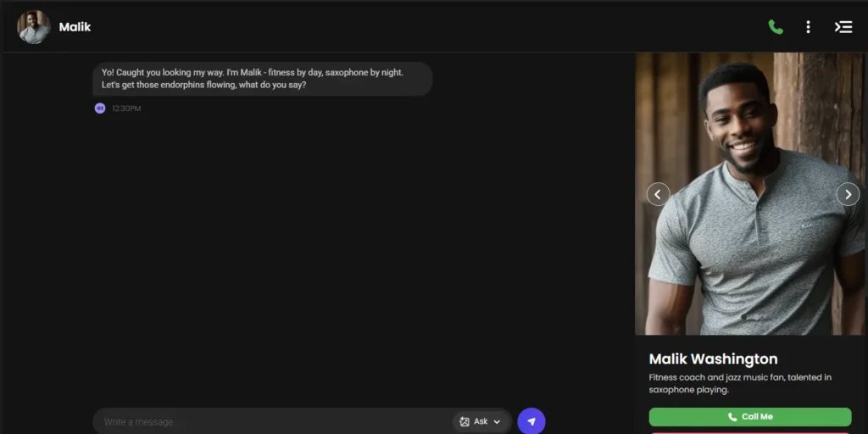Show previous profile photo
The image size is (868, 434).
click(658, 194)
